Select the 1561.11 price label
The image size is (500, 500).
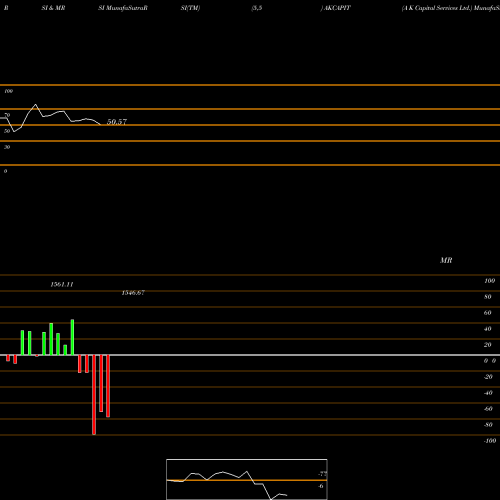(x=62, y=284)
